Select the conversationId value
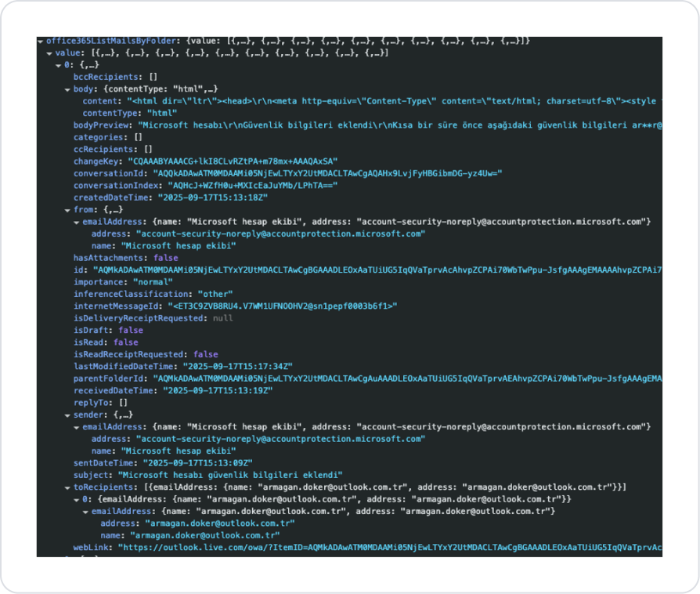 coord(327,173)
